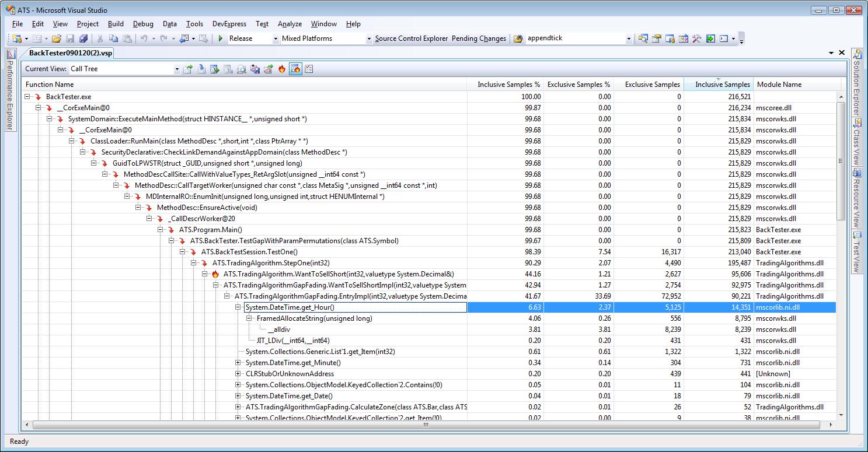The width and height of the screenshot is (868, 452).
Task: Click the Redo arrow icon
Action: [164, 38]
